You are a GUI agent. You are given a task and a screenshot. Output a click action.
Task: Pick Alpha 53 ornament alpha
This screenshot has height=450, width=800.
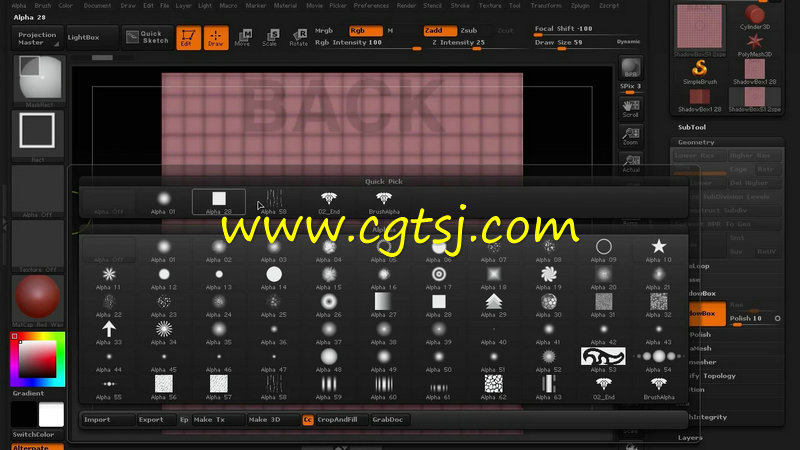[x=604, y=360]
